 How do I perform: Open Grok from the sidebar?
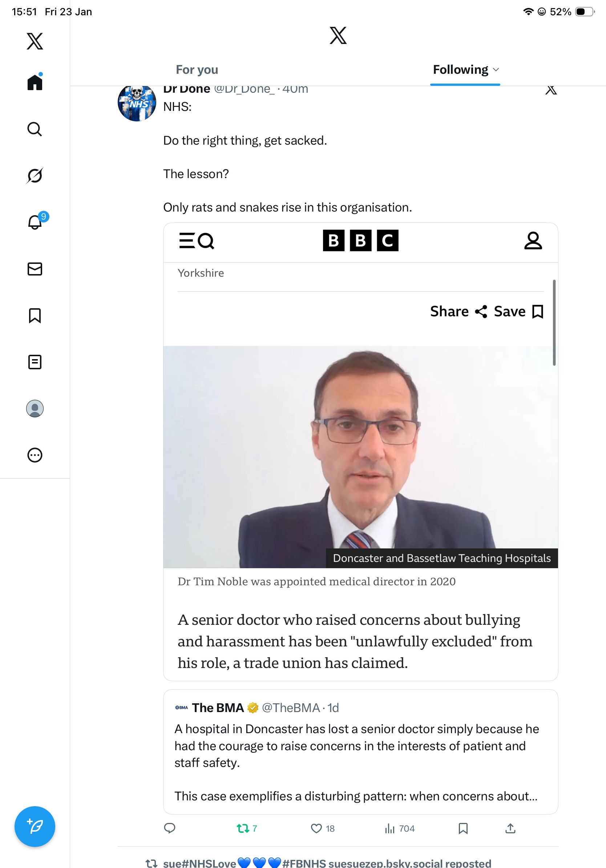click(35, 176)
